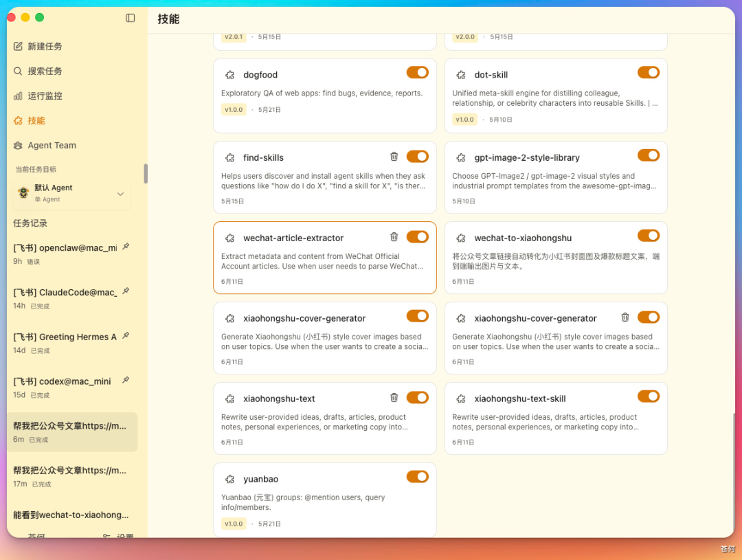
Task: Delete the find-skills skill
Action: 394,156
